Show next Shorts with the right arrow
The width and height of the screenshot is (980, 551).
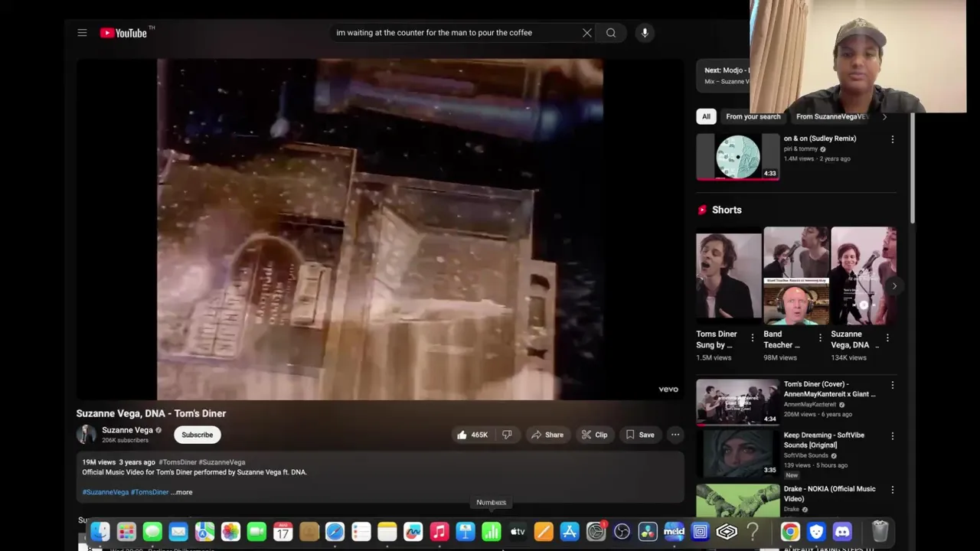pyautogui.click(x=893, y=285)
